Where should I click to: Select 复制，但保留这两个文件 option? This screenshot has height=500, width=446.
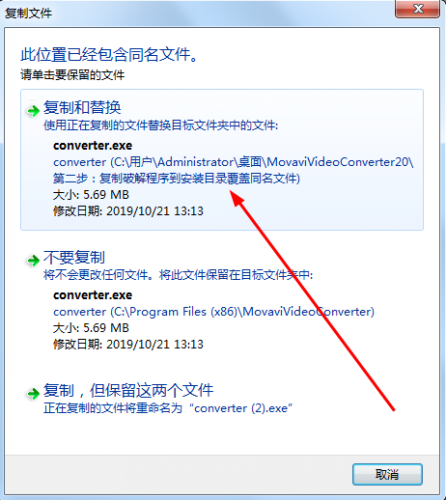pyautogui.click(x=128, y=391)
